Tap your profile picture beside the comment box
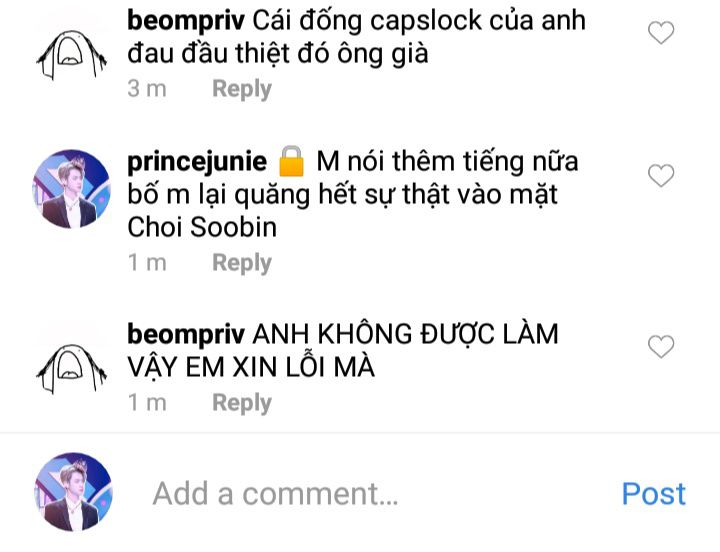The width and height of the screenshot is (720, 552). [73, 492]
